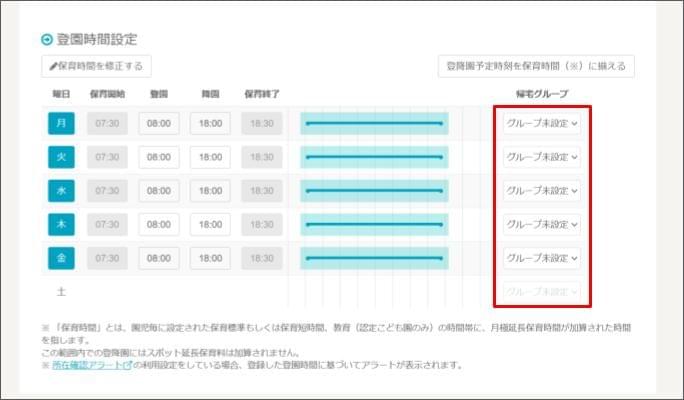
Task: Open Monday's グループ未設定 dropdown
Action: pos(541,124)
